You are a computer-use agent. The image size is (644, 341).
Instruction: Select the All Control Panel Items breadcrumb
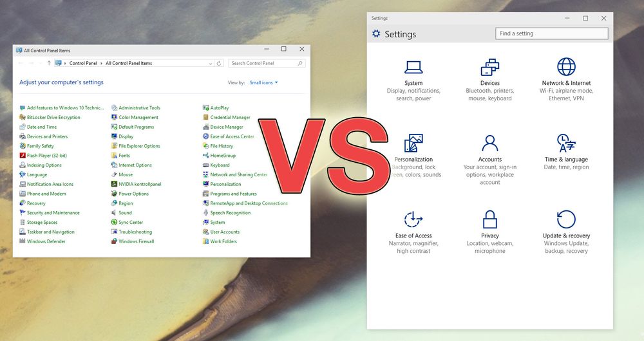click(x=129, y=63)
